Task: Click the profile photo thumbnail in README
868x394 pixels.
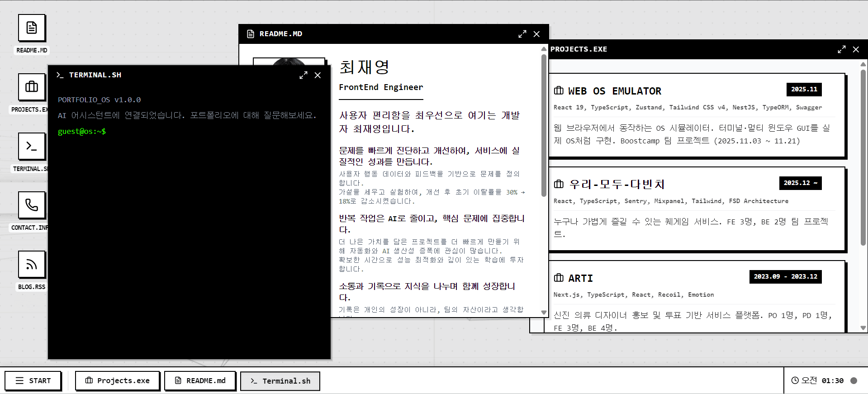Action: pyautogui.click(x=289, y=62)
